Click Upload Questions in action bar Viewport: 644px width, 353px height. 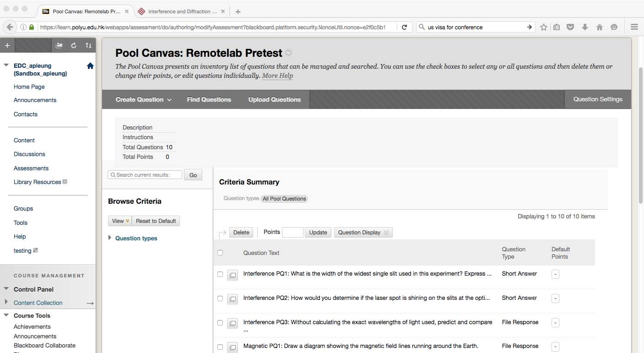pyautogui.click(x=275, y=99)
